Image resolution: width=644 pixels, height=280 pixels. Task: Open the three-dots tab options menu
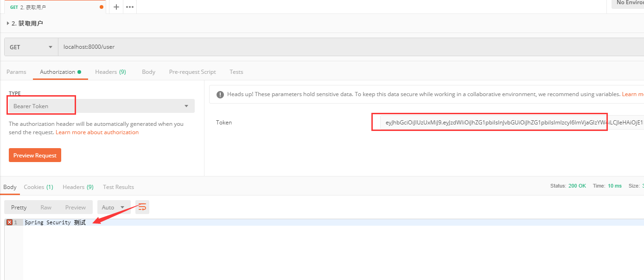tap(130, 7)
